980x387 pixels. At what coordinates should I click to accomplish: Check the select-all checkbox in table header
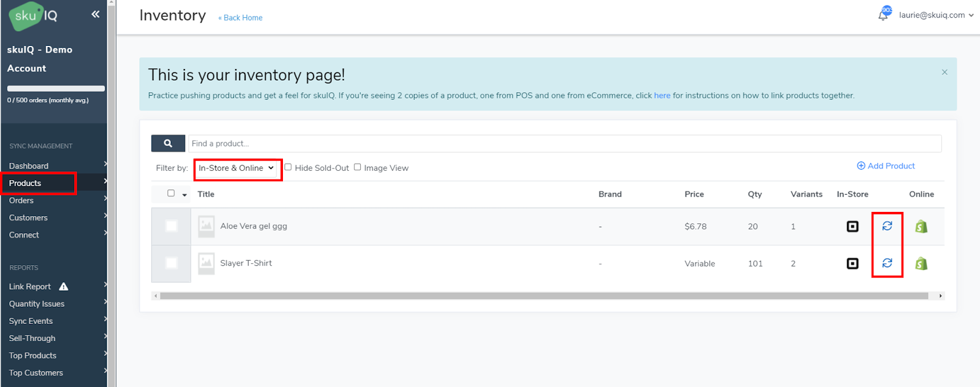click(x=171, y=193)
